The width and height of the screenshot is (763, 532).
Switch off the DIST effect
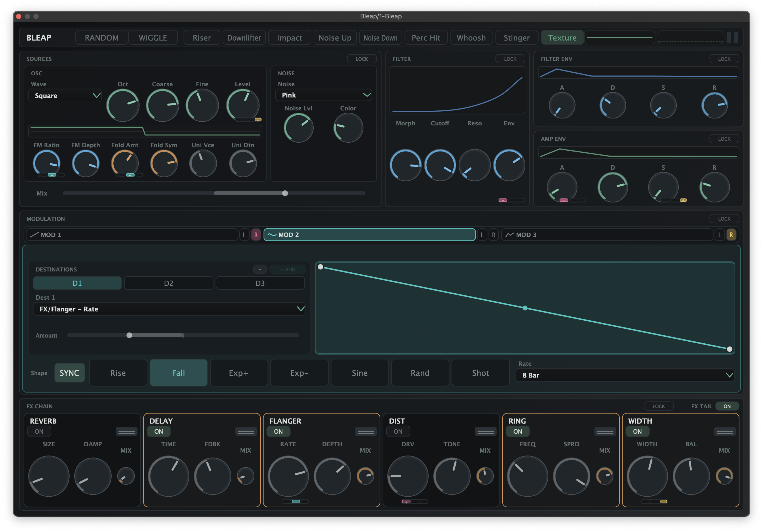(x=398, y=431)
